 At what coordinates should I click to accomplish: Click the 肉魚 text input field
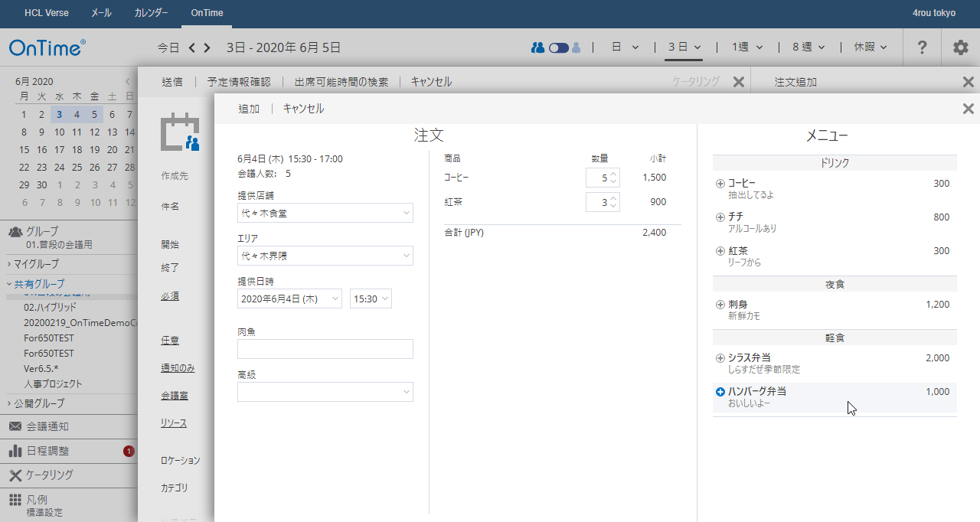(325, 349)
